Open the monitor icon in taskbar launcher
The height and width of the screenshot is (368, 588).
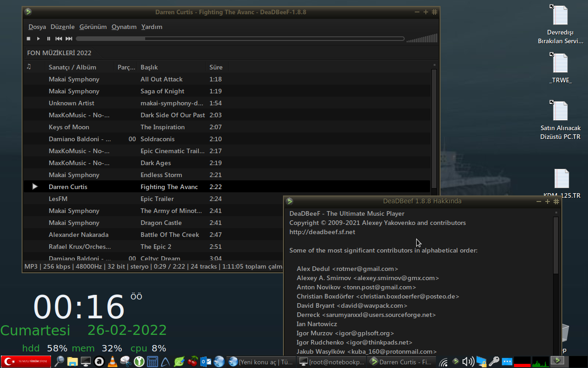coord(86,362)
